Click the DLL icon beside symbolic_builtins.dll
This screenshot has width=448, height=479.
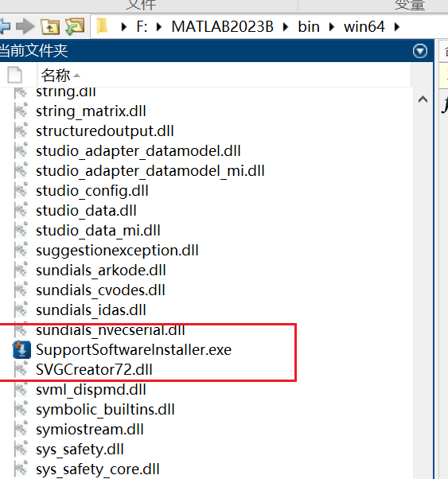pyautogui.click(x=21, y=409)
